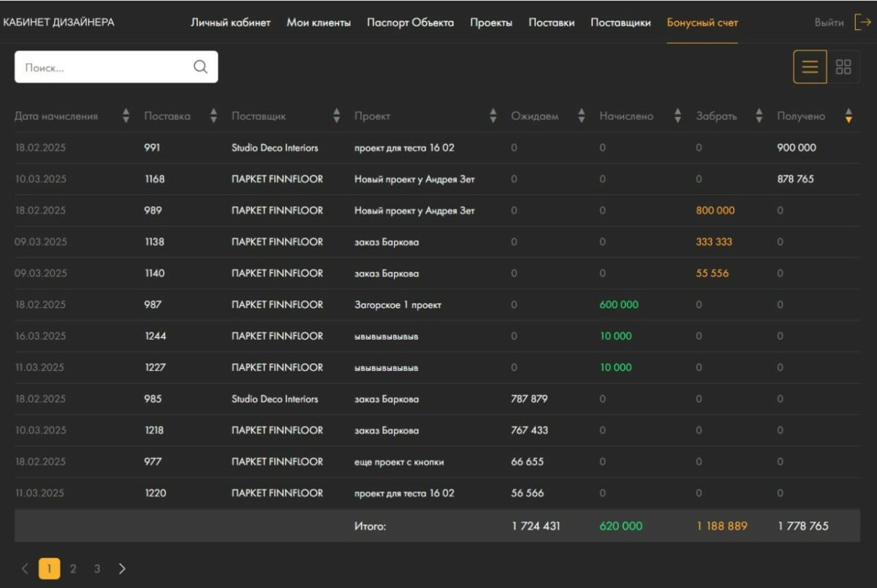877x588 pixels.
Task: Select delivery number 987
Action: click(x=153, y=305)
